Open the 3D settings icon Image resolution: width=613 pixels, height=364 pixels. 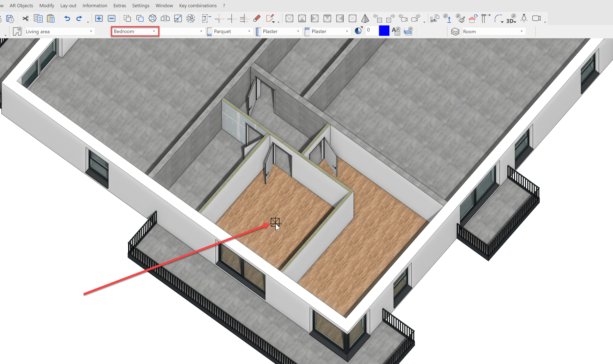(x=511, y=19)
